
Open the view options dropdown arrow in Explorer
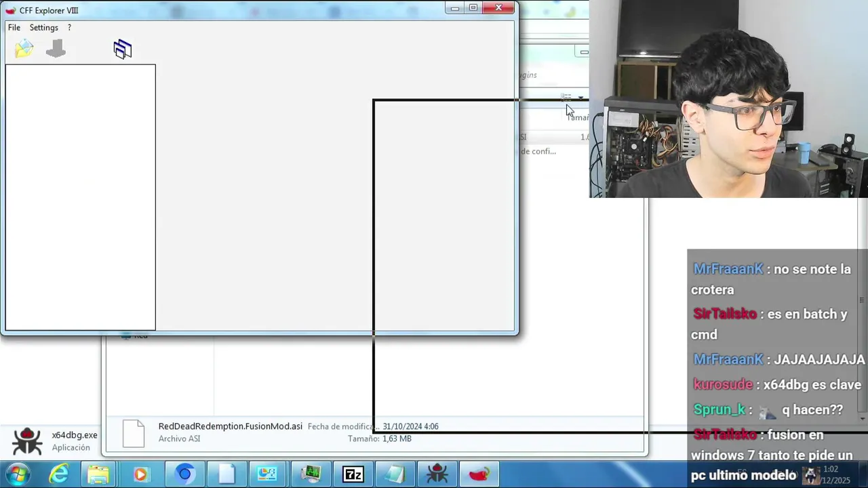click(580, 98)
